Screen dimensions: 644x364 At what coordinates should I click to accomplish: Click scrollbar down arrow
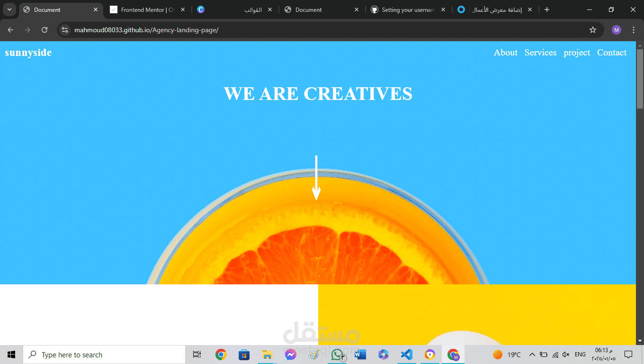tap(640, 341)
